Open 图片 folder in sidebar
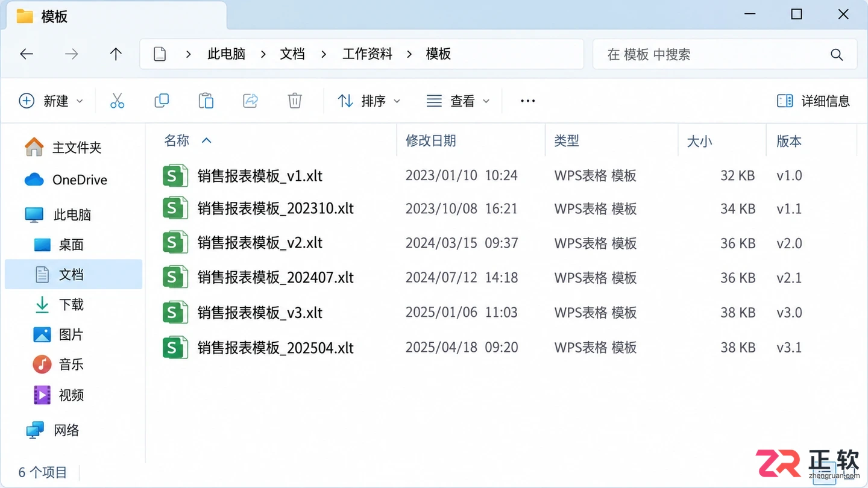This screenshot has width=868, height=488. [x=58, y=334]
